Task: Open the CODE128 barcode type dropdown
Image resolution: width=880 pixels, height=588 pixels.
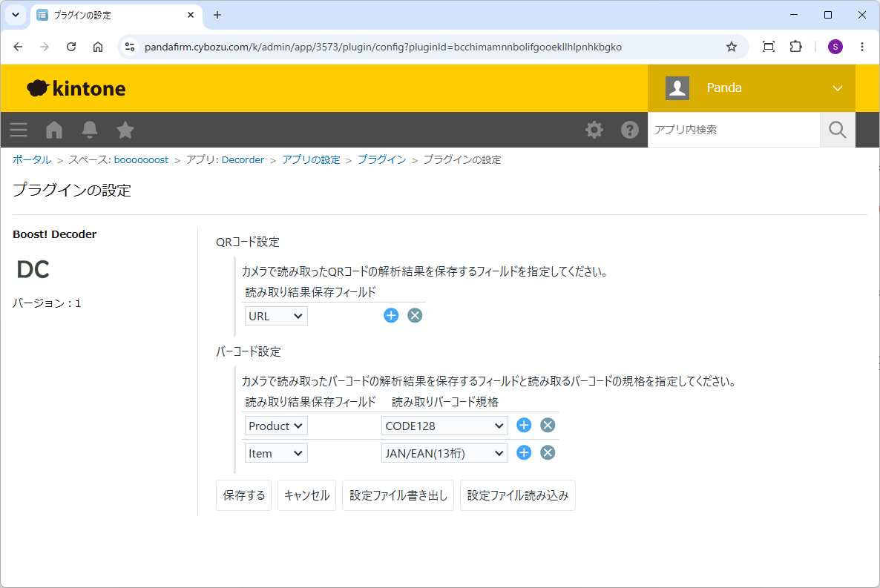Action: click(444, 426)
